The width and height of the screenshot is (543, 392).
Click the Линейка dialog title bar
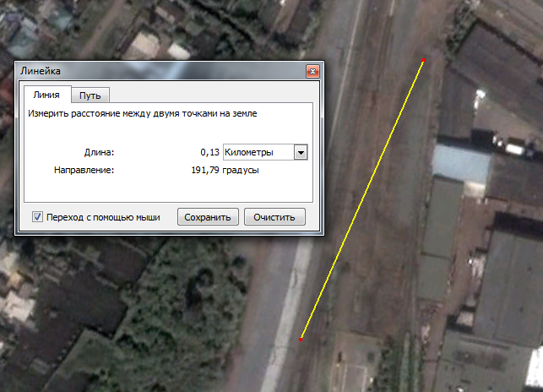pos(152,72)
